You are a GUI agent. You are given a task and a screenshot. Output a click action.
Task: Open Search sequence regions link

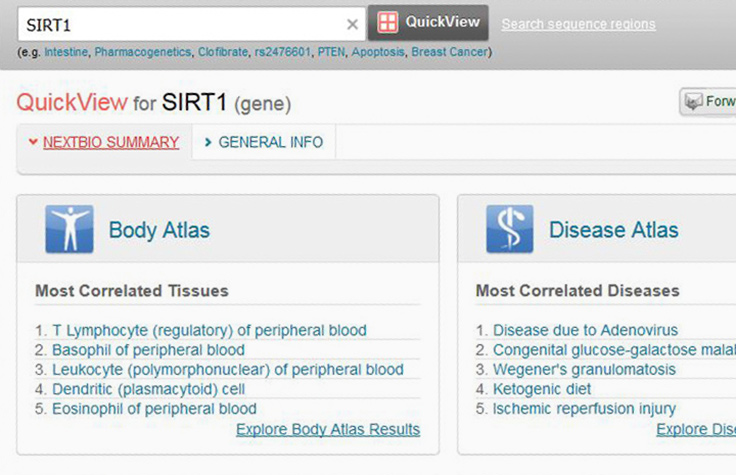click(x=578, y=24)
